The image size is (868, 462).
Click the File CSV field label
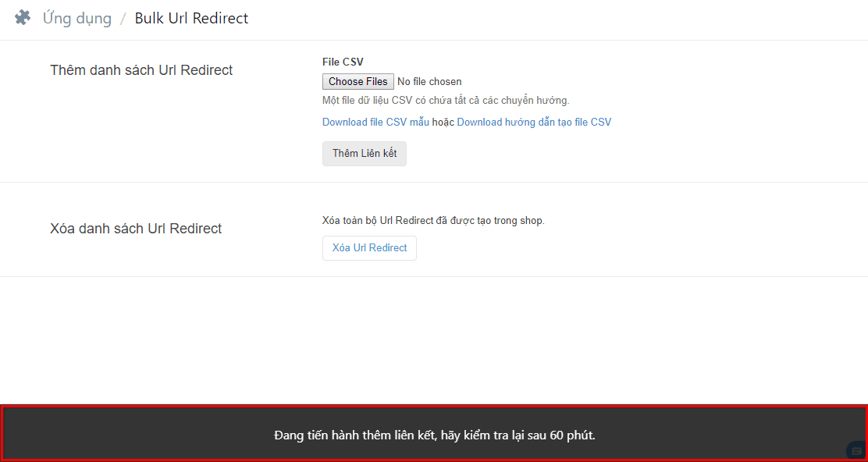(x=343, y=62)
